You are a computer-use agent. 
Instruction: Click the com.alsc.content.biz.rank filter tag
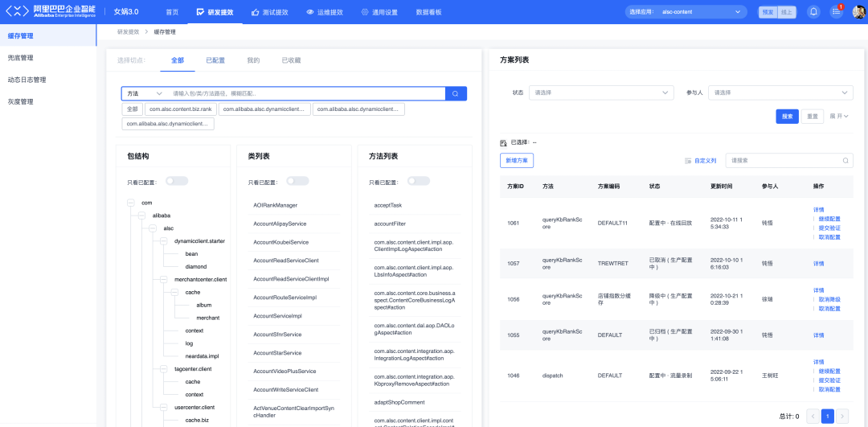(181, 109)
